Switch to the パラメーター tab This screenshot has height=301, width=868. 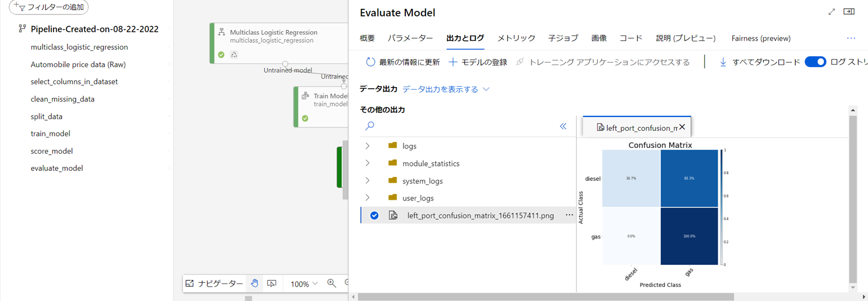(411, 38)
